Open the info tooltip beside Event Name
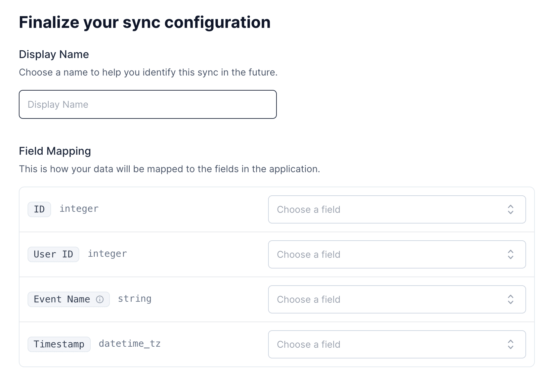This screenshot has height=392, width=557. pyautogui.click(x=100, y=300)
